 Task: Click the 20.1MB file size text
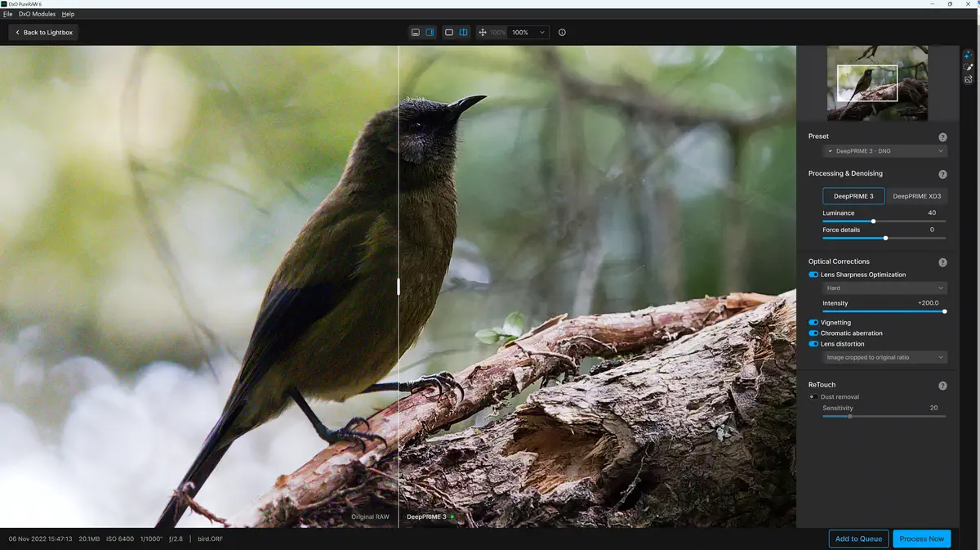(x=89, y=539)
